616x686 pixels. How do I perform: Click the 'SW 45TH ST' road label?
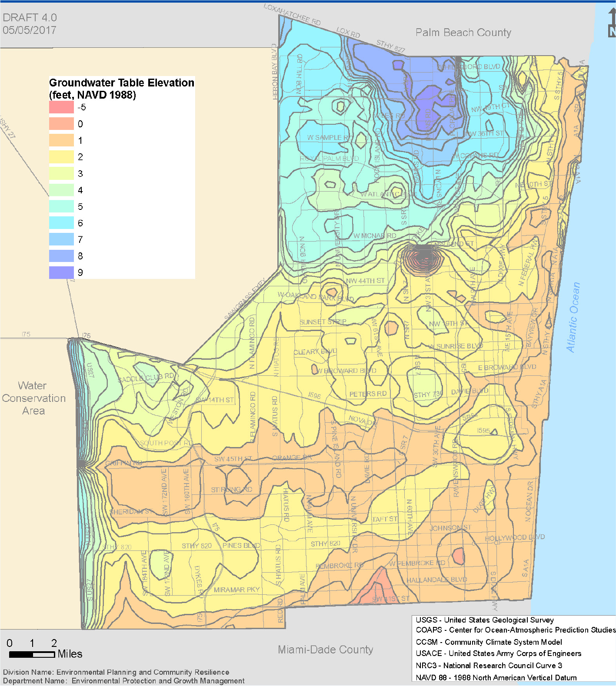[x=233, y=459]
